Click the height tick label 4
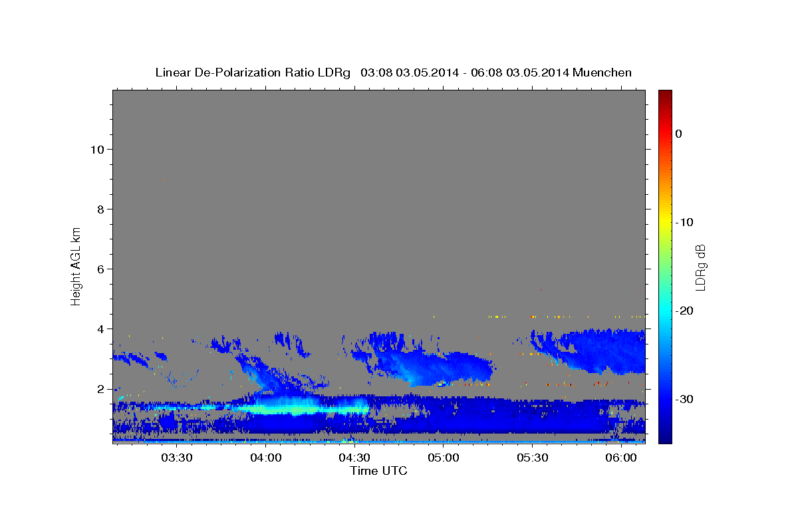 pyautogui.click(x=100, y=329)
